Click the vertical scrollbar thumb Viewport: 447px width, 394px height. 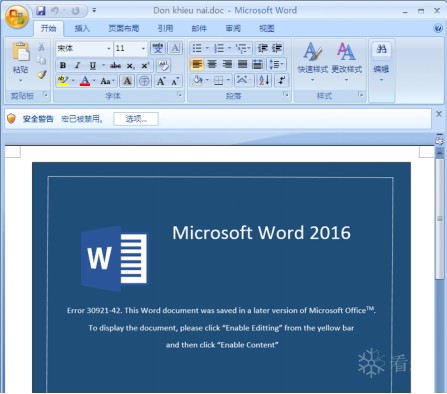[439, 219]
